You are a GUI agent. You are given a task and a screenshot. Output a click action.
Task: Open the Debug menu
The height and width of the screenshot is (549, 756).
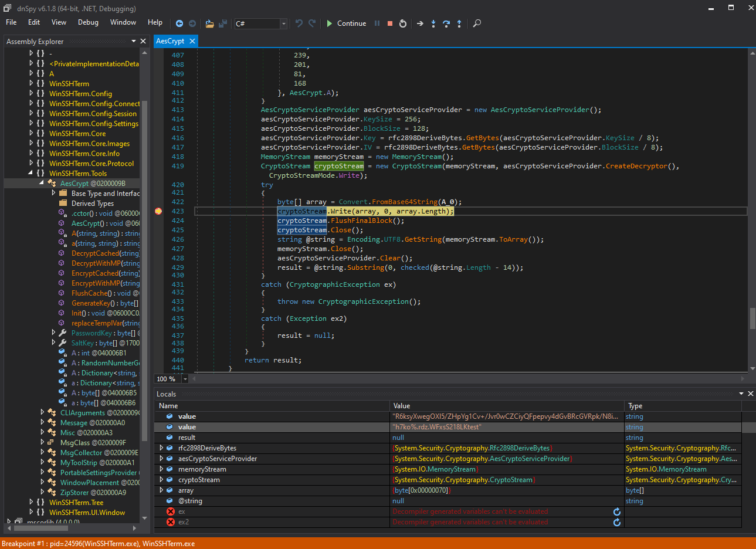click(88, 22)
